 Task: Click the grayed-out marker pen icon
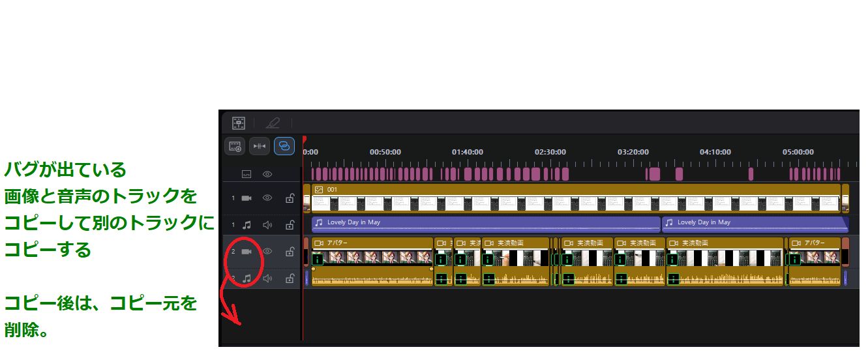273,123
